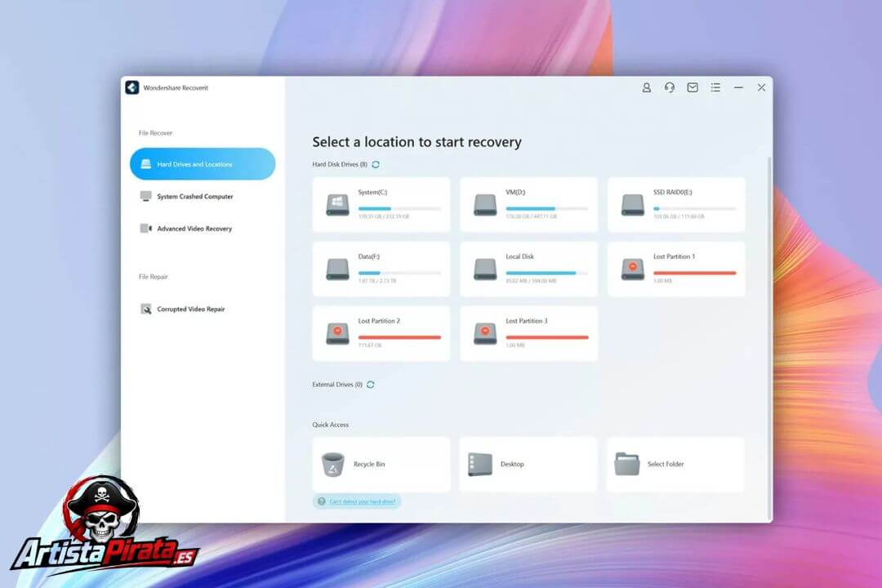
Task: Click the Local Disk usage bar
Action: coord(546,273)
